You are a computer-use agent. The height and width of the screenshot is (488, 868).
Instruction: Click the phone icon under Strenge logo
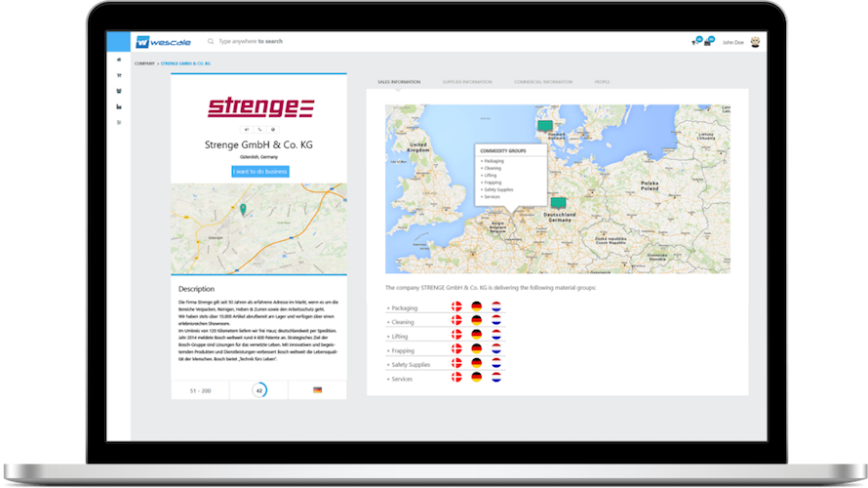(259, 130)
